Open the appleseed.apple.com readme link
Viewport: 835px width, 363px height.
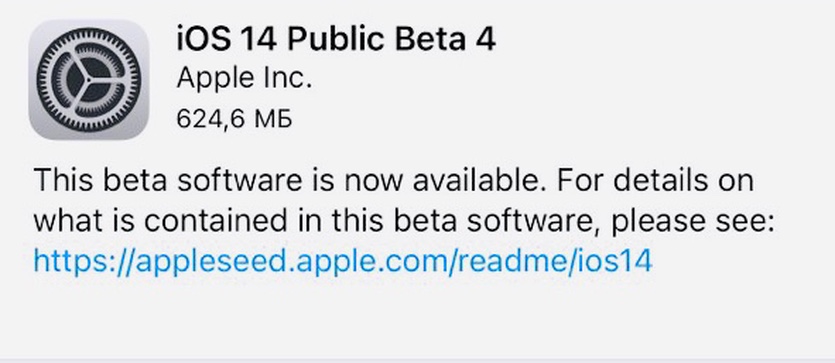(342, 261)
